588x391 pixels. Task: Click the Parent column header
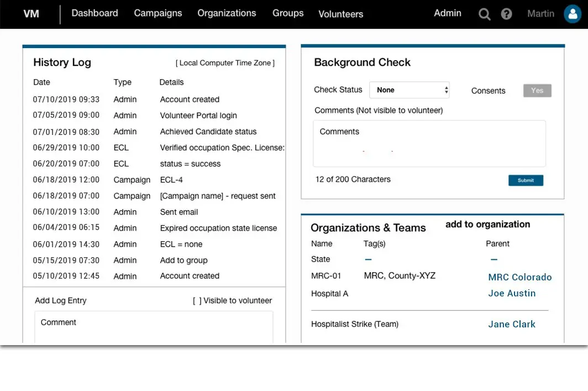497,243
